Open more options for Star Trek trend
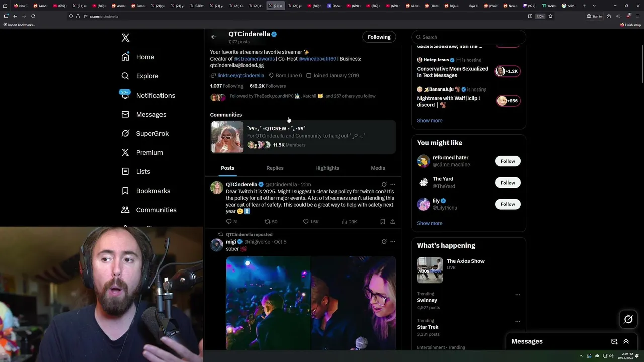644x362 pixels. tap(518, 322)
